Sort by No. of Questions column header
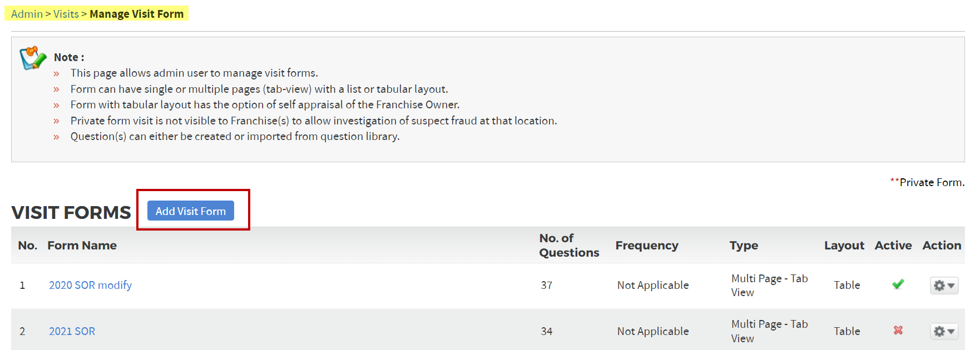Image resolution: width=980 pixels, height=350 pixels. [569, 246]
